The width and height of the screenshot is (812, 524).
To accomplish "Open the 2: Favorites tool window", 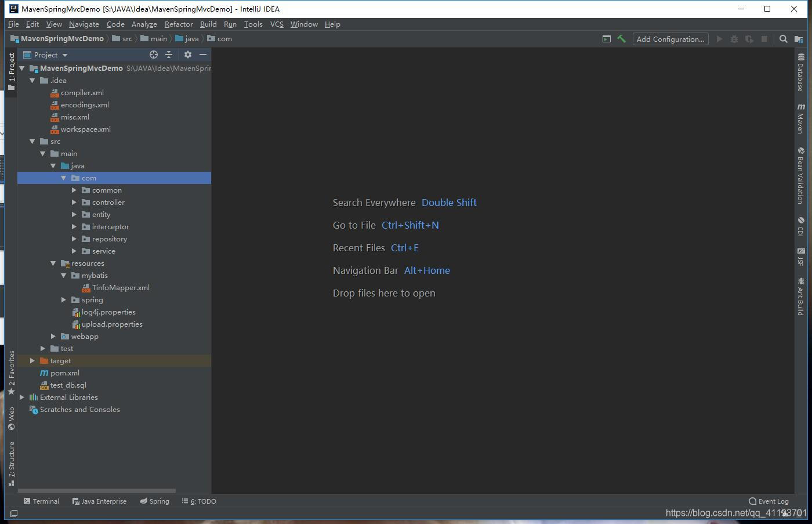I will (11, 373).
